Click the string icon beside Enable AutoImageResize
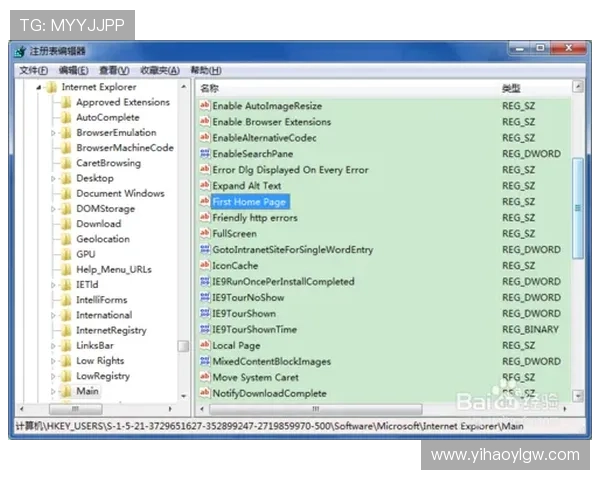 [205, 106]
